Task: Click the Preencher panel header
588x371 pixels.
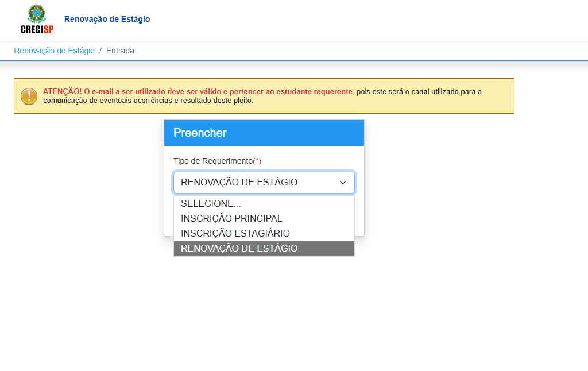Action: click(264, 133)
